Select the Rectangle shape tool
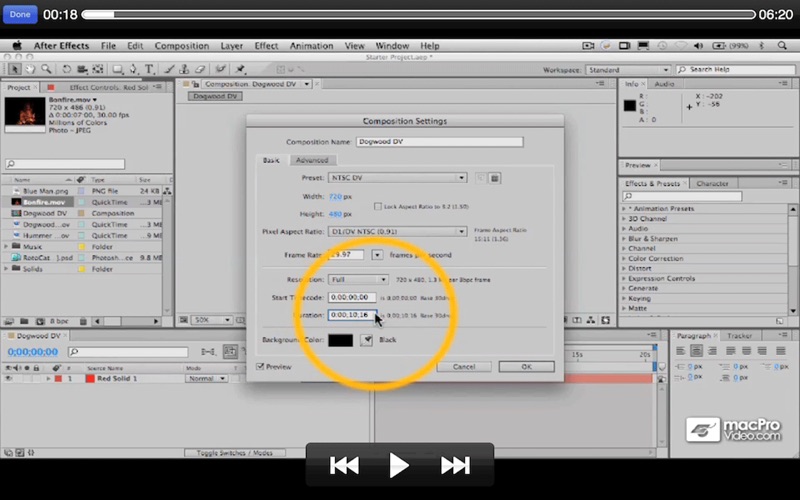800x500 pixels. coord(117,69)
